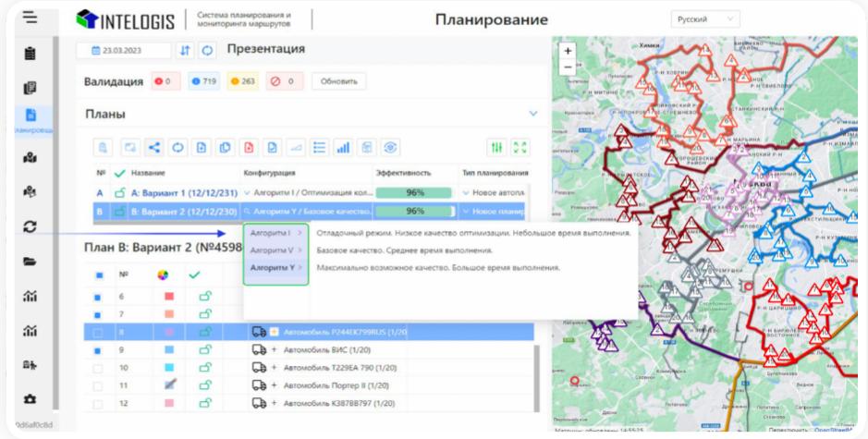
Task: Open planning type dropdown for plan B
Action: point(466,212)
